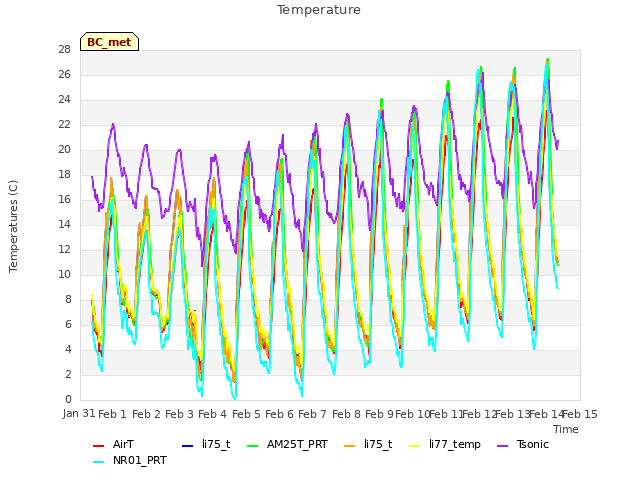Select the Tsonic legend label
Screen dimensions: 640x480
[x=533, y=444]
